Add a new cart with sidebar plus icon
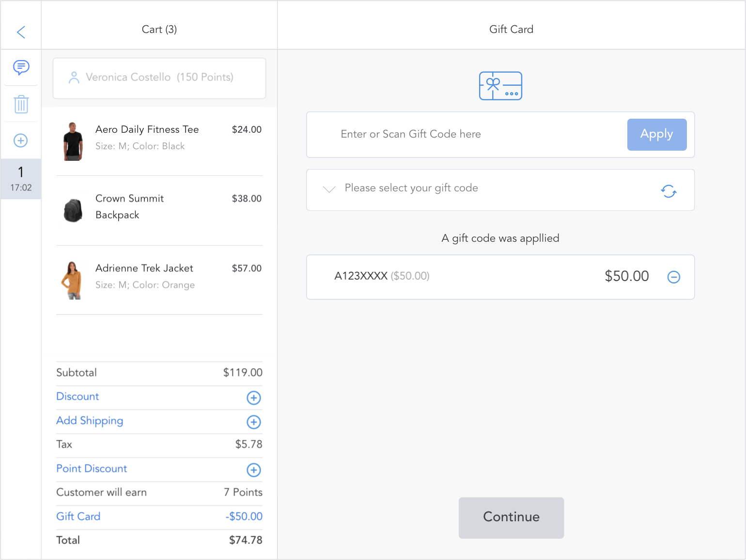Viewport: 746px width, 560px height. (x=21, y=140)
